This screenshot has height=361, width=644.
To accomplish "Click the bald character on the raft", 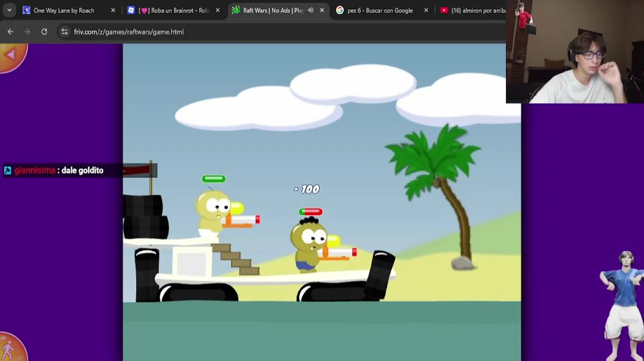I will click(x=213, y=213).
